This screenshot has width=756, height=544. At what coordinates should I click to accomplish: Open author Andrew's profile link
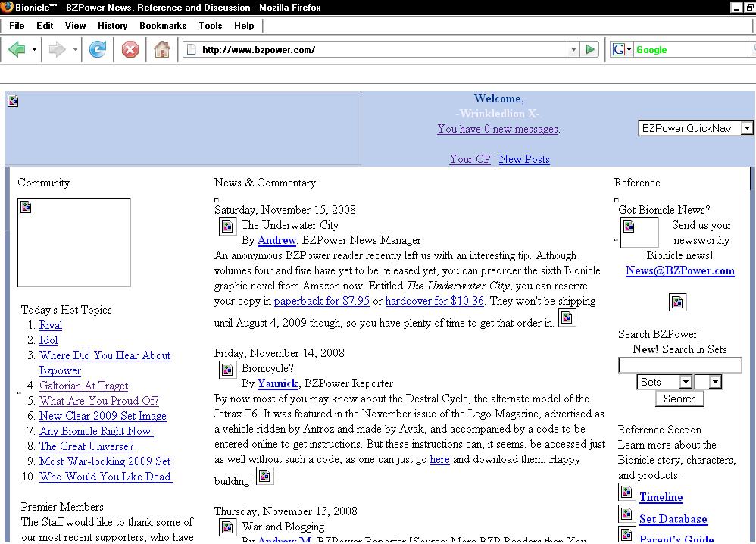coord(276,240)
